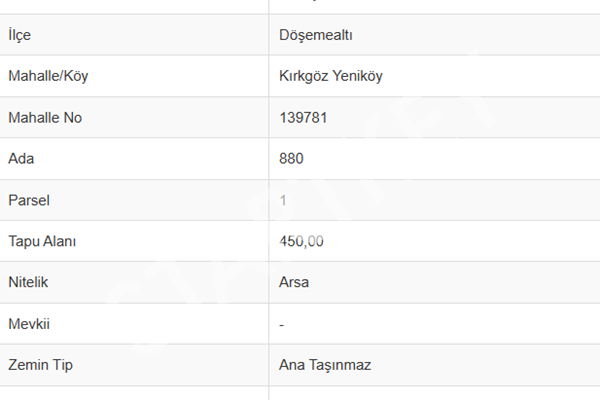Viewport: 600px width, 400px height.
Task: Click the Mevkii label cell
Action: 28,323
